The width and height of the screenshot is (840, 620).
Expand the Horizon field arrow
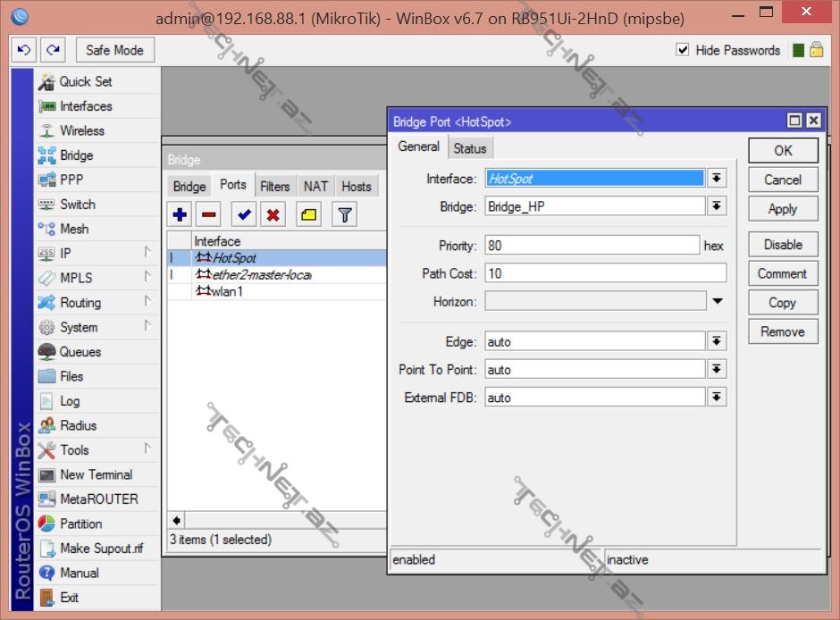(x=717, y=302)
